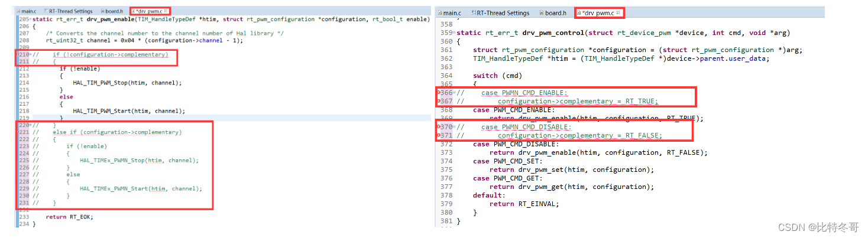Viewport: 868px width, 238px height.
Task: Open RT-Thread Settings tab in drv_pwm_control editor
Action: click(501, 12)
